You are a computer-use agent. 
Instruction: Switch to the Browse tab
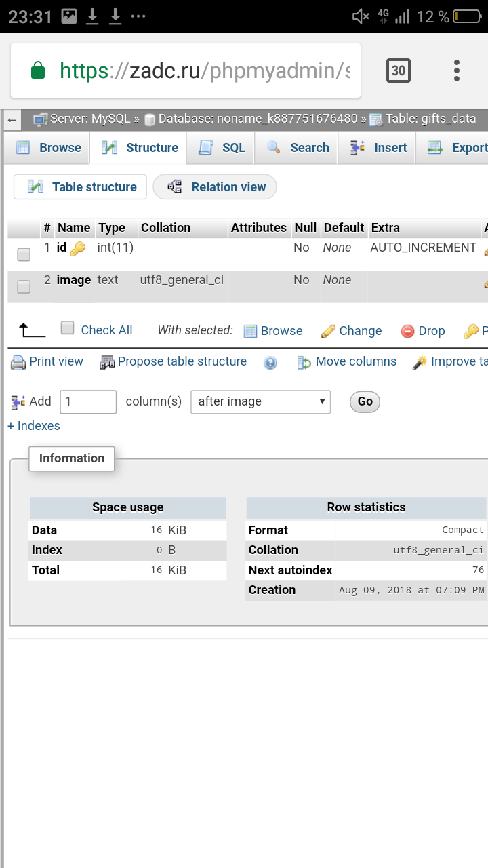pyautogui.click(x=49, y=148)
